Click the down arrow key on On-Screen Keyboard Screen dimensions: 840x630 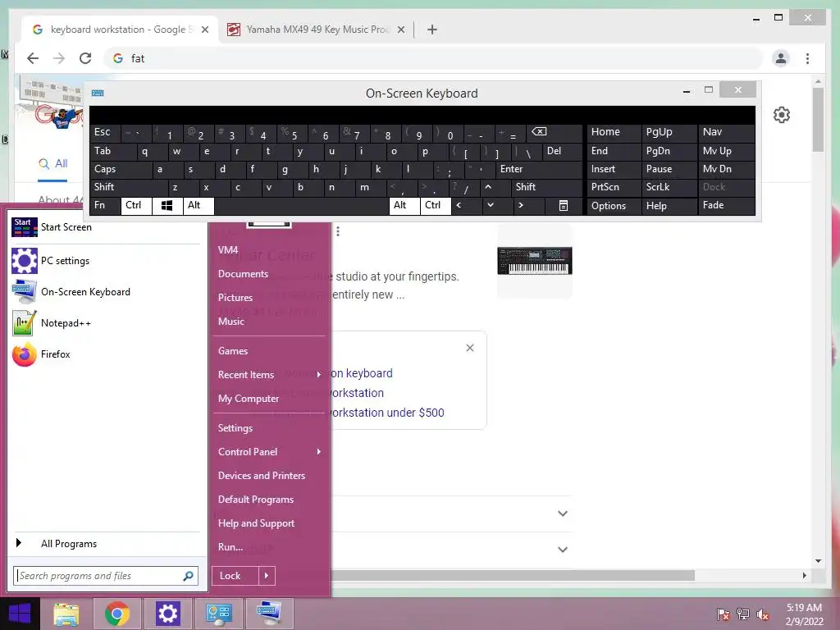491,205
